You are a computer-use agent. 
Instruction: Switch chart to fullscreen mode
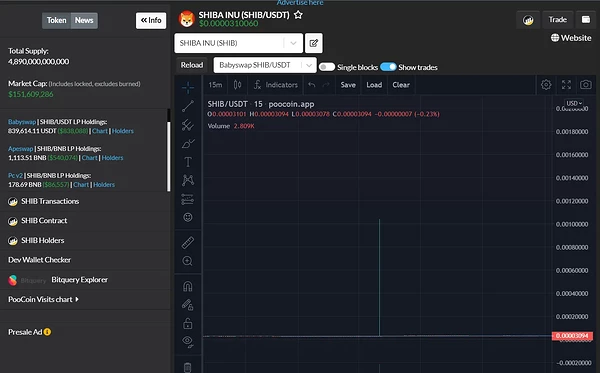pos(566,85)
